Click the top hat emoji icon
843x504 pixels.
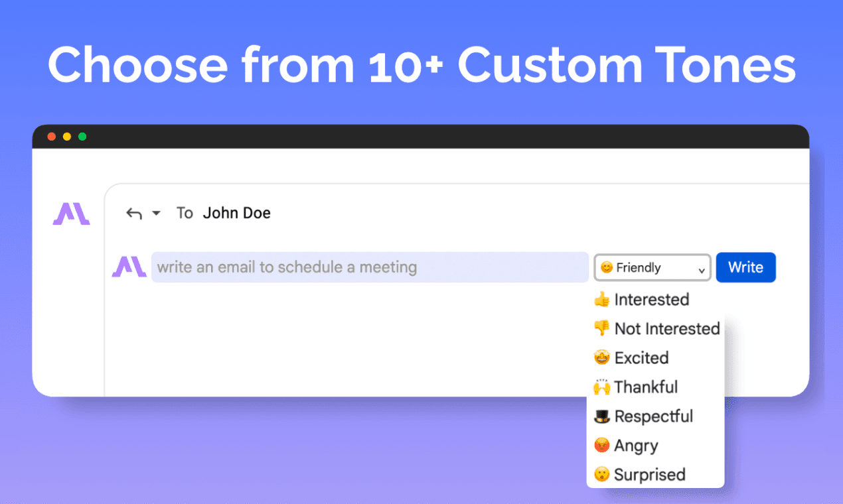coord(601,416)
